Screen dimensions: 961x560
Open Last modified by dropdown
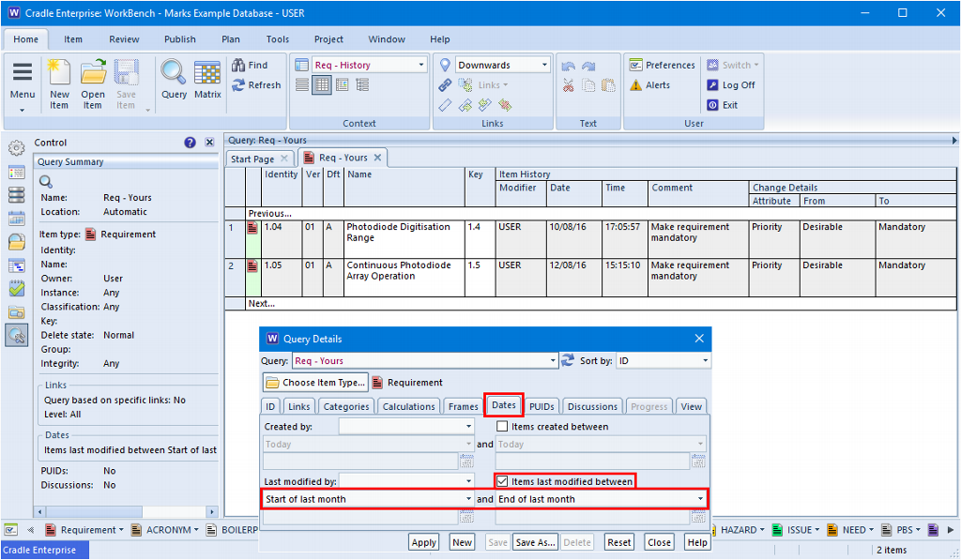tap(468, 481)
